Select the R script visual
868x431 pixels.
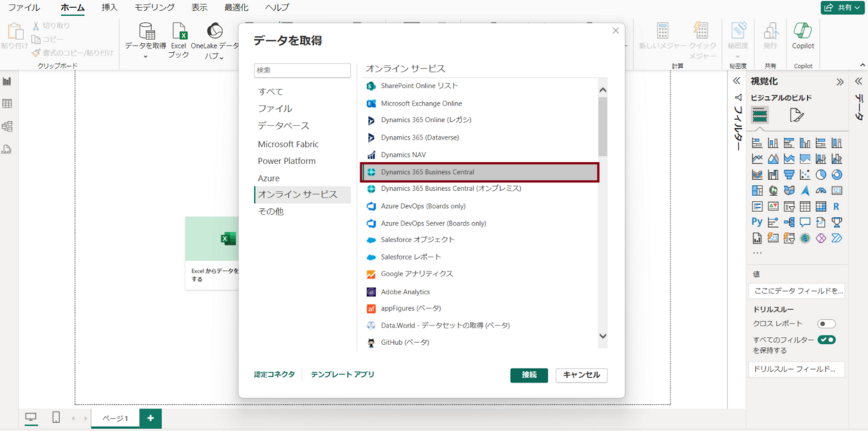click(837, 207)
